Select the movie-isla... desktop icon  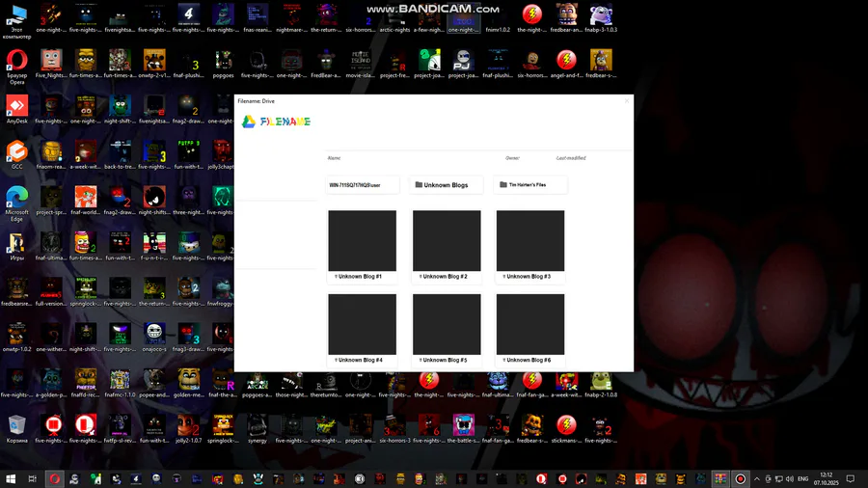coord(361,64)
